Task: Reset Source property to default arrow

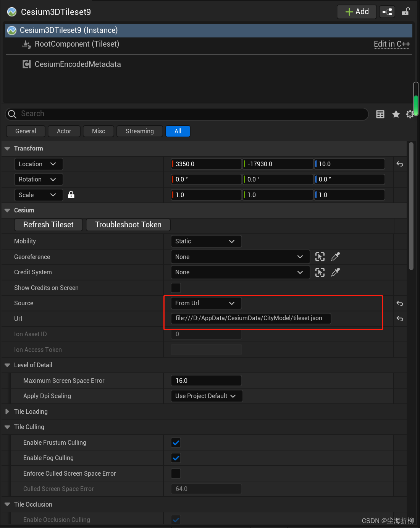Action: pyautogui.click(x=400, y=303)
